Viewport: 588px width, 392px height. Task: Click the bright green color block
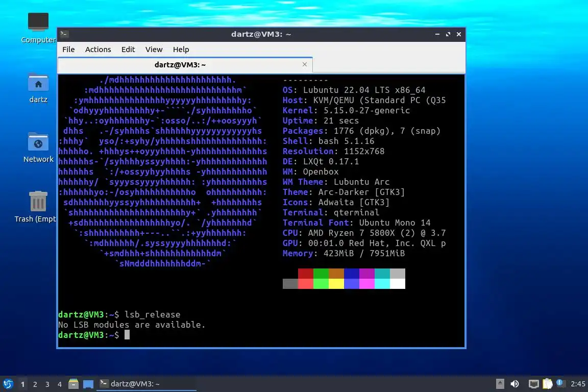pos(321,284)
